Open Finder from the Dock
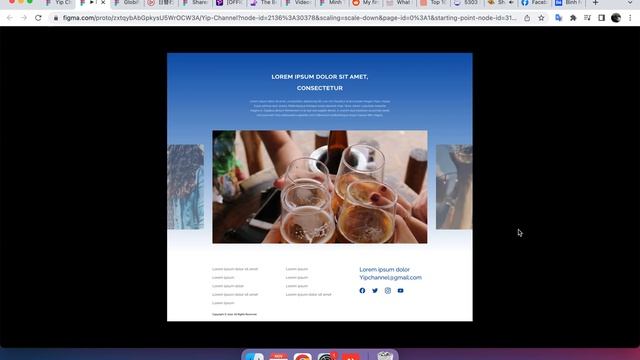Image resolution: width=640 pixels, height=360 pixels. pyautogui.click(x=255, y=357)
